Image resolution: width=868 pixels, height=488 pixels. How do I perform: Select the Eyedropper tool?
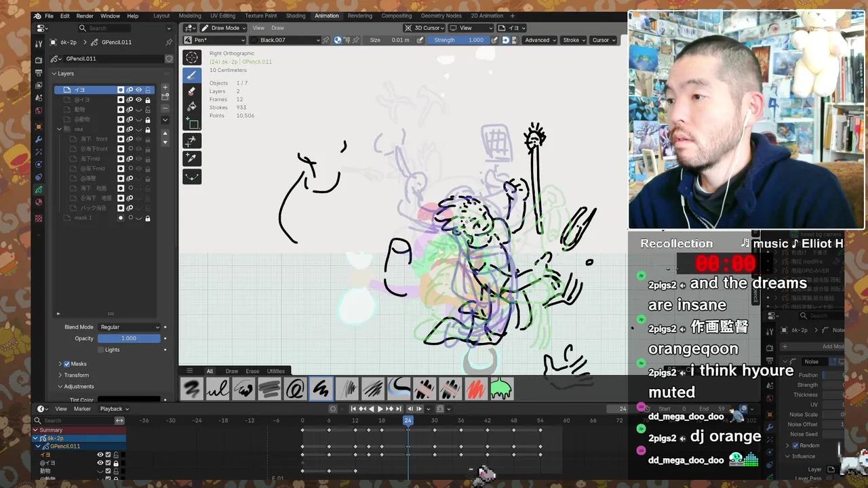pyautogui.click(x=192, y=159)
